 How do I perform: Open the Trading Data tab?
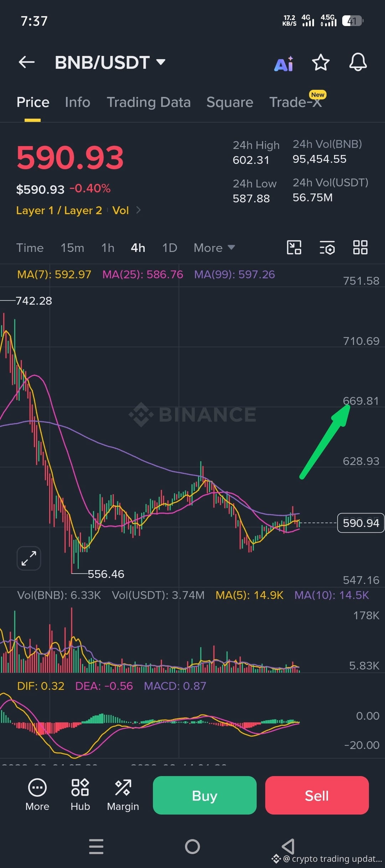coord(149,102)
